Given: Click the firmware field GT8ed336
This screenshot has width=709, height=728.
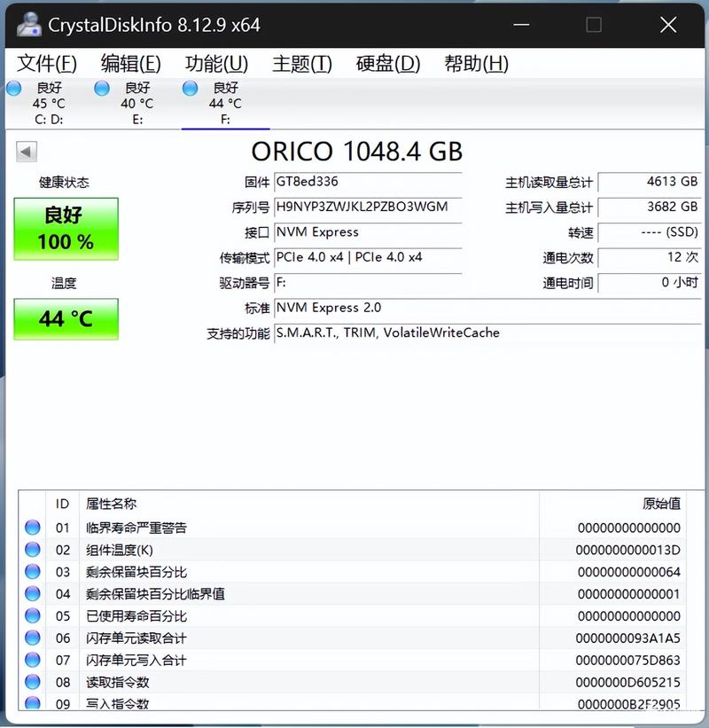Looking at the screenshot, I should (369, 182).
